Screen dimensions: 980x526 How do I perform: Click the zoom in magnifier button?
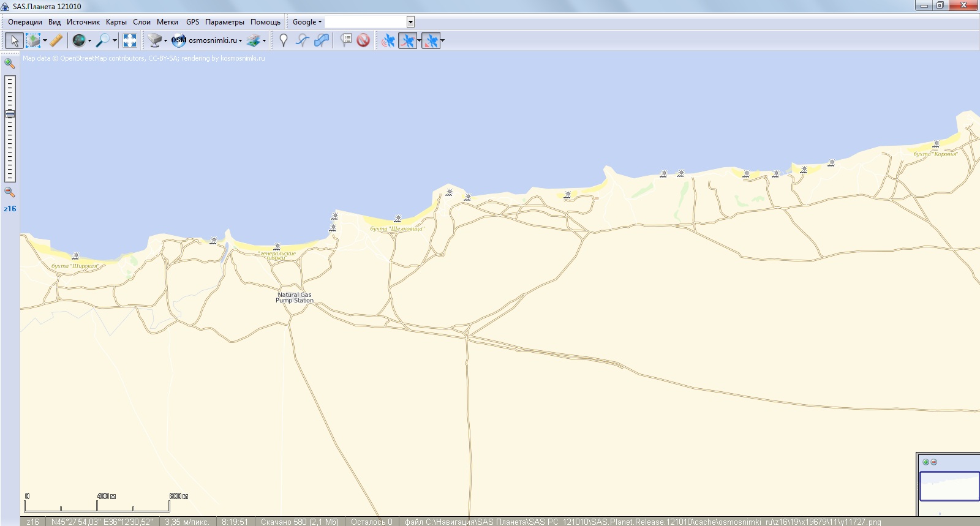(9, 63)
